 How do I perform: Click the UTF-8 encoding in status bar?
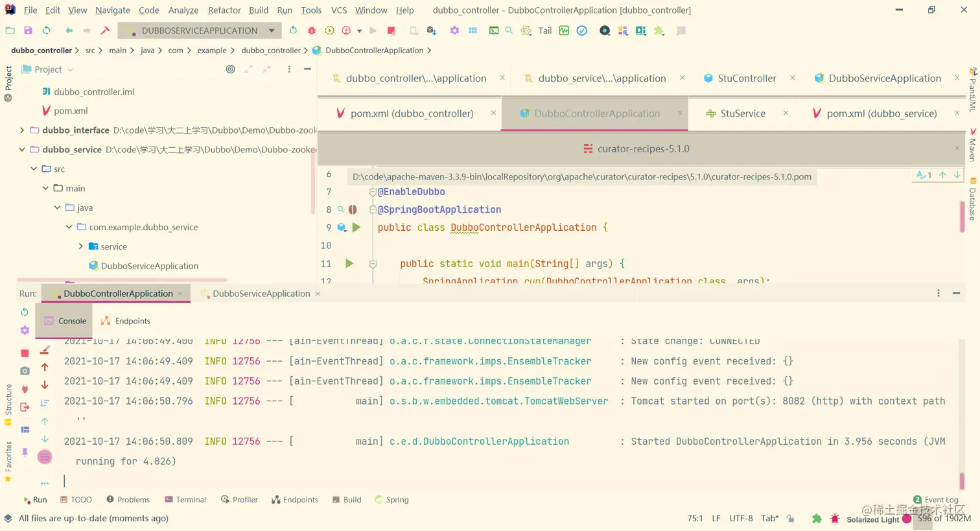pyautogui.click(x=741, y=518)
